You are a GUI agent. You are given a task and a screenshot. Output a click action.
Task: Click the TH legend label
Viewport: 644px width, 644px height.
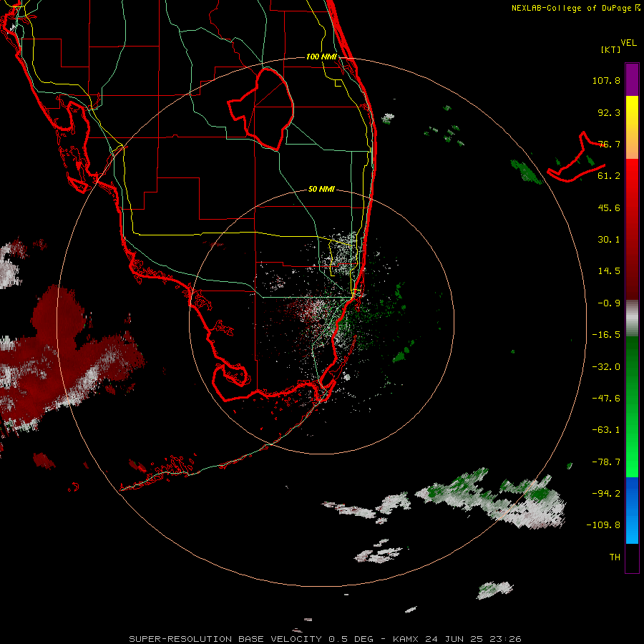(615, 557)
